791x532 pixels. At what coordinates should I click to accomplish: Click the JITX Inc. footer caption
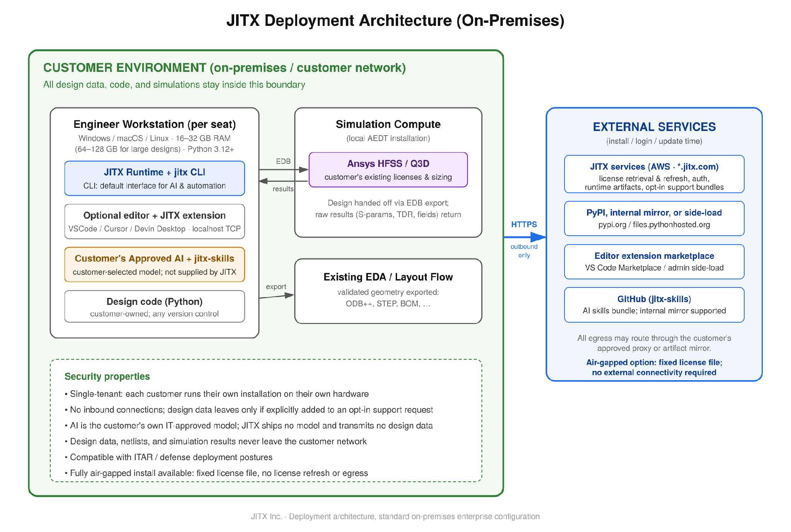395,517
